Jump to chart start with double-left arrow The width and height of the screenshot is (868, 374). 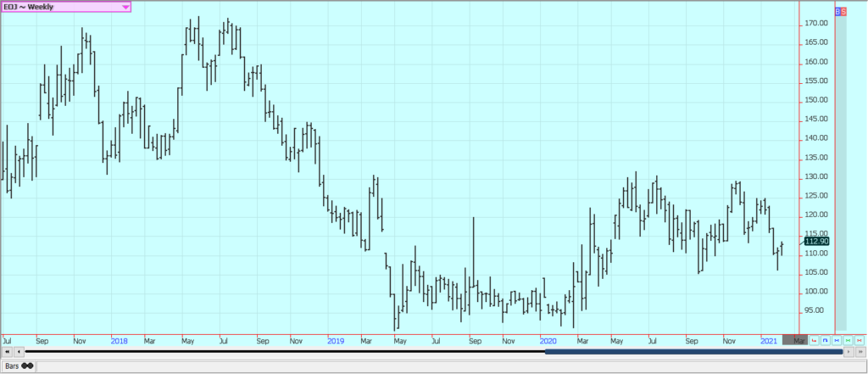pyautogui.click(x=7, y=352)
